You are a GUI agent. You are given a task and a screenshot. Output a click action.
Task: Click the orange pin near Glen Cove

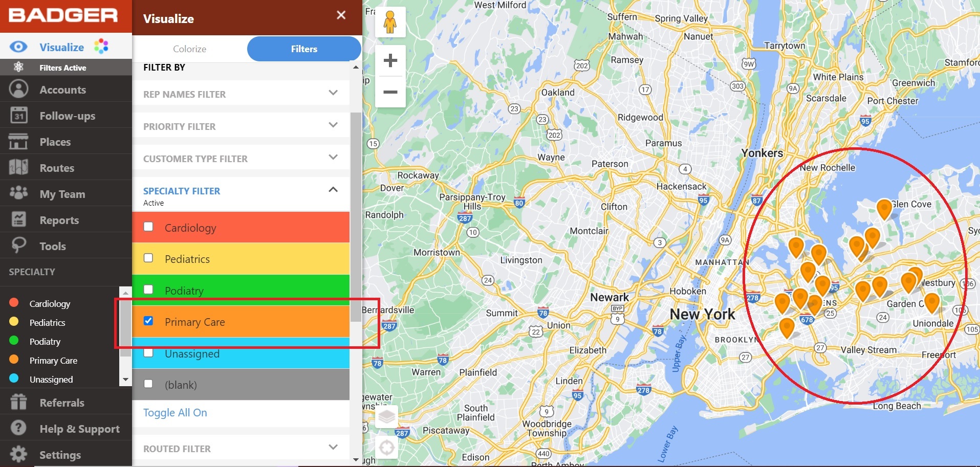click(x=884, y=210)
